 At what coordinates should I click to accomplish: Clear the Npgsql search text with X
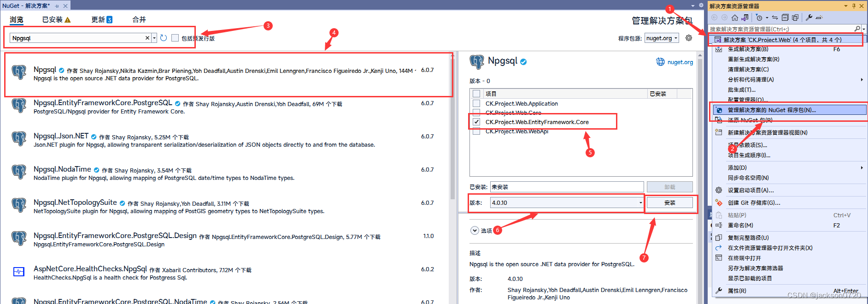point(147,38)
